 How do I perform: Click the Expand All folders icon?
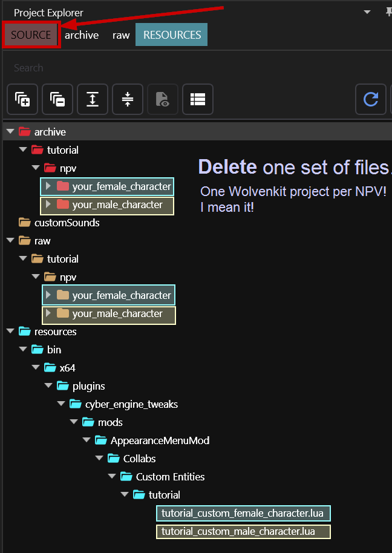click(22, 99)
